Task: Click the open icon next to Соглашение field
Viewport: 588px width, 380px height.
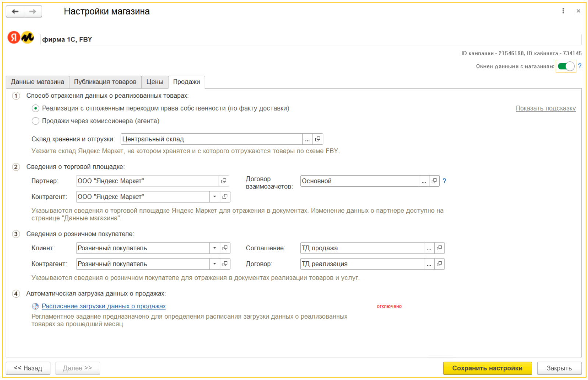Action: click(x=439, y=248)
